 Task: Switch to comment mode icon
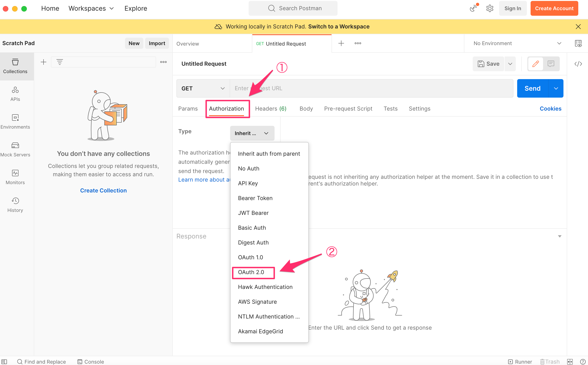[x=551, y=64]
